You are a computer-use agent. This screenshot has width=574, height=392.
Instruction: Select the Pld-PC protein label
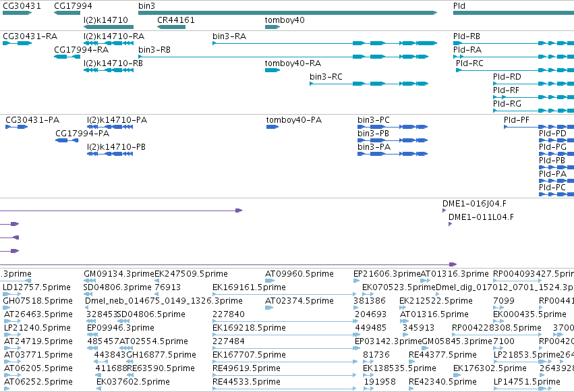tap(552, 188)
